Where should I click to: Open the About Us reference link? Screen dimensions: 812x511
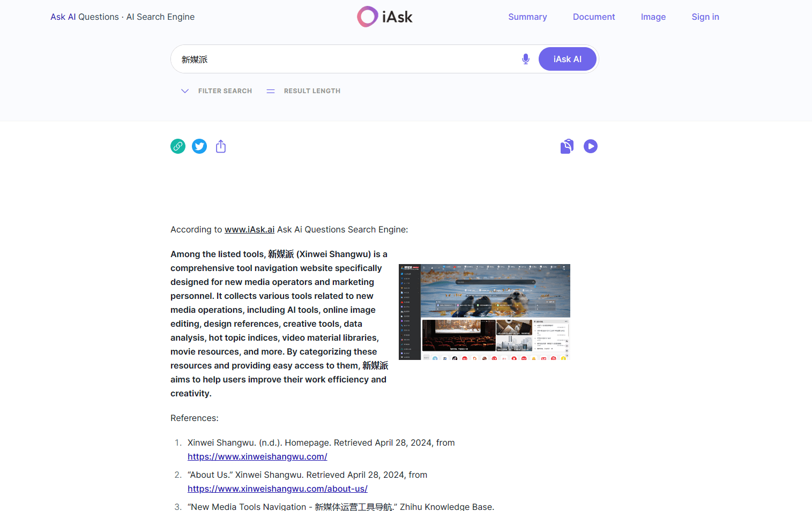coord(277,489)
